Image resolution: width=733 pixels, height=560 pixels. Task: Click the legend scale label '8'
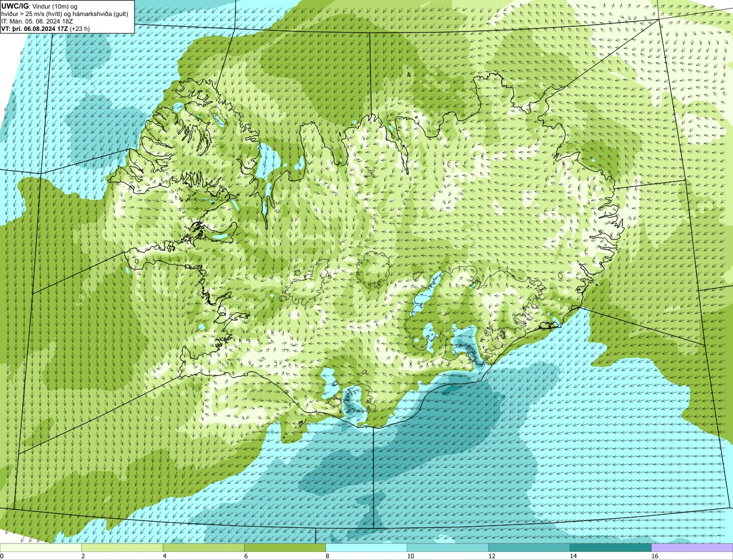(328, 556)
